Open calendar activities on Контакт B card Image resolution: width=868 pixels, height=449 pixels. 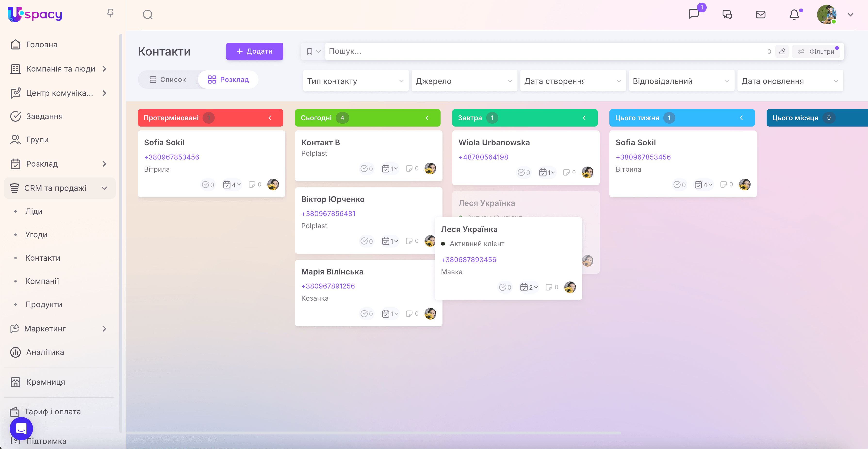point(390,168)
